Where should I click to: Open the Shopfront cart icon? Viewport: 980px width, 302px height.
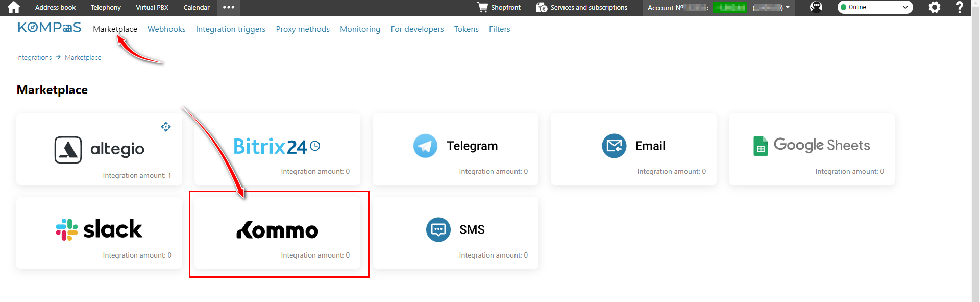482,7
